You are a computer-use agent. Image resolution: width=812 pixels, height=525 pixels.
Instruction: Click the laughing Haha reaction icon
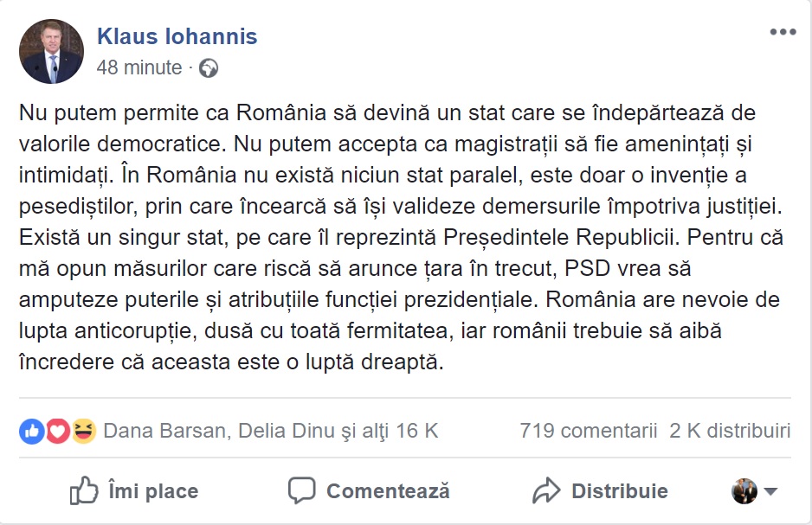(83, 430)
